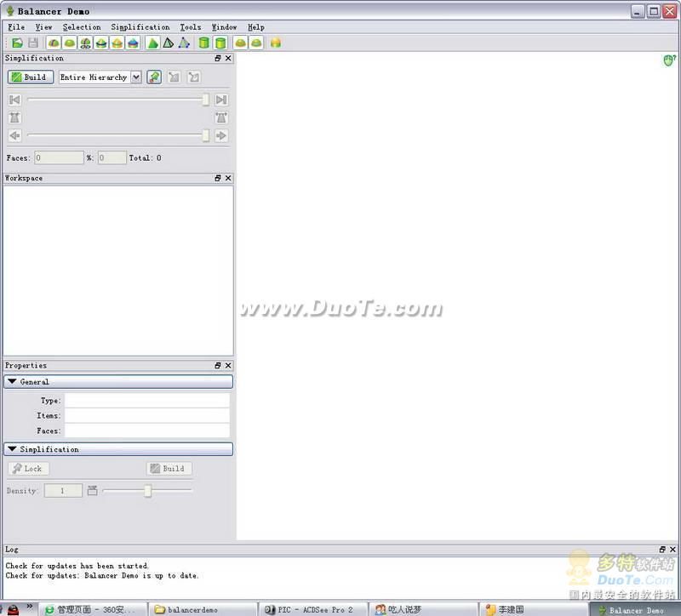Image resolution: width=681 pixels, height=616 pixels.
Task: Click the yellow-orange dome icon at toolbar end
Action: pos(275,43)
